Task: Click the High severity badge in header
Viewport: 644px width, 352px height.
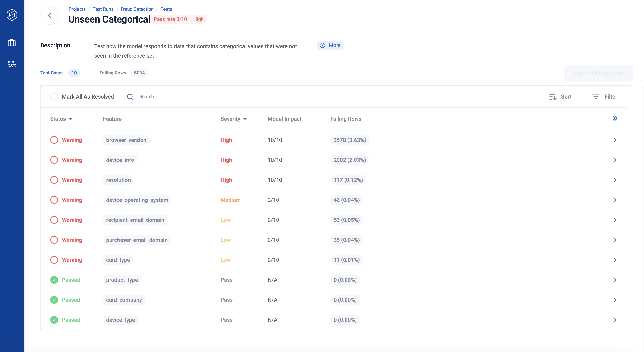Action: click(x=199, y=19)
